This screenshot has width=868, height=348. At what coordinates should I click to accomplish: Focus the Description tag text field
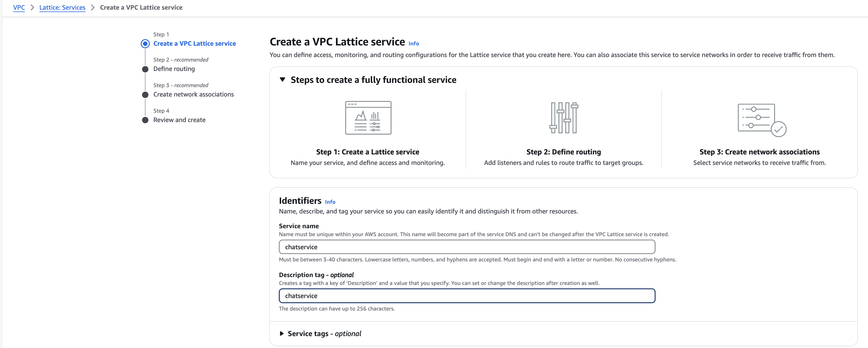coord(467,296)
